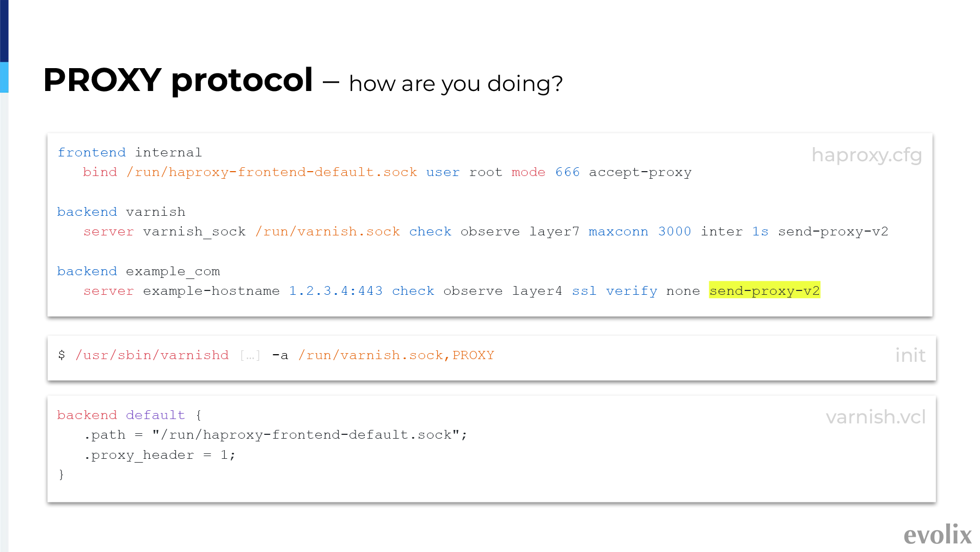
Task: Click 'accept-proxy' in the bind line
Action: (640, 172)
